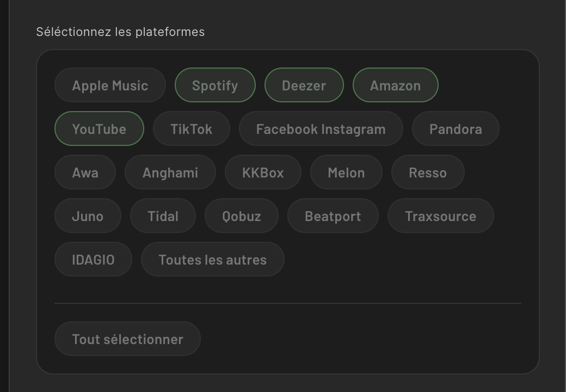Choose the Pandora platform
This screenshot has height=392, width=566.
(456, 129)
